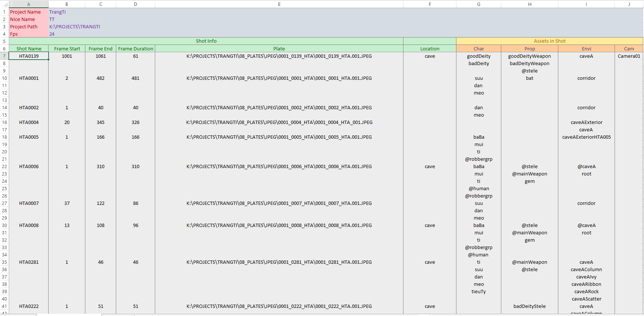This screenshot has height=316, width=644.
Task: Click the 'Nice Name' label cell
Action: 29,19
